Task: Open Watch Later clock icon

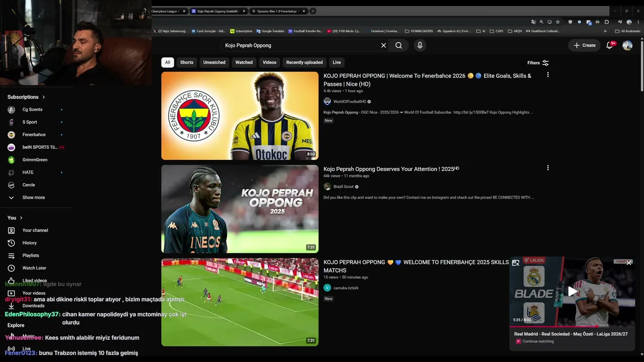Action: pyautogui.click(x=12, y=268)
